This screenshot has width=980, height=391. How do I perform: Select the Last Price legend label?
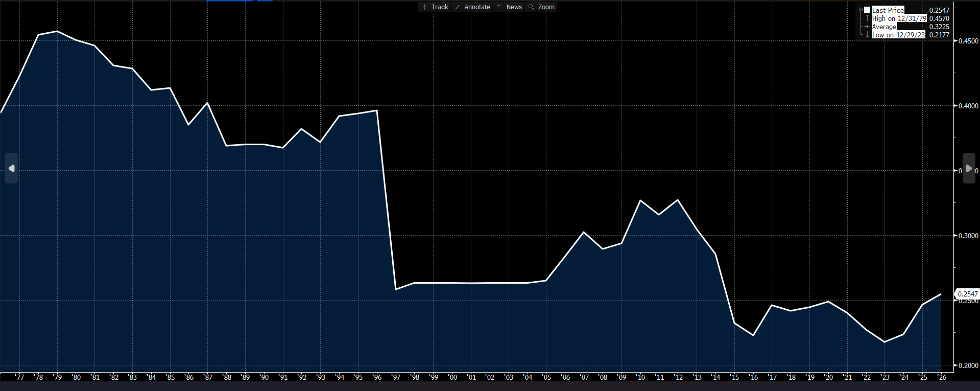pos(888,10)
